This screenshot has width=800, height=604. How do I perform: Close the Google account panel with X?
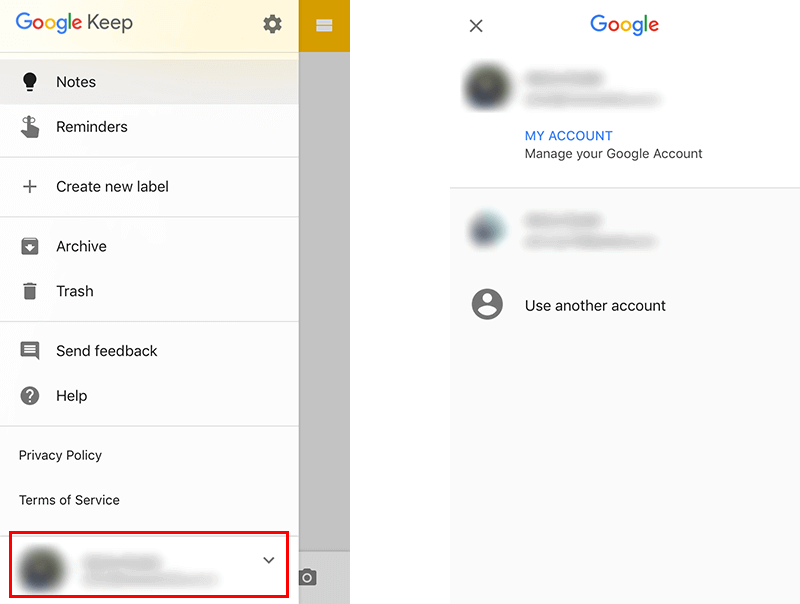click(476, 26)
